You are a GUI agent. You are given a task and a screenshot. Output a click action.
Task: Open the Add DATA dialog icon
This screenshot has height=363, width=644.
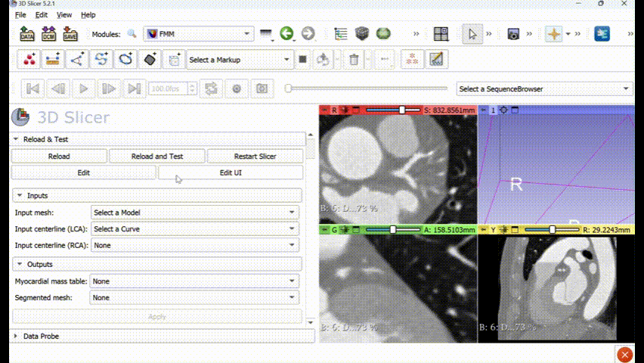pos(27,34)
